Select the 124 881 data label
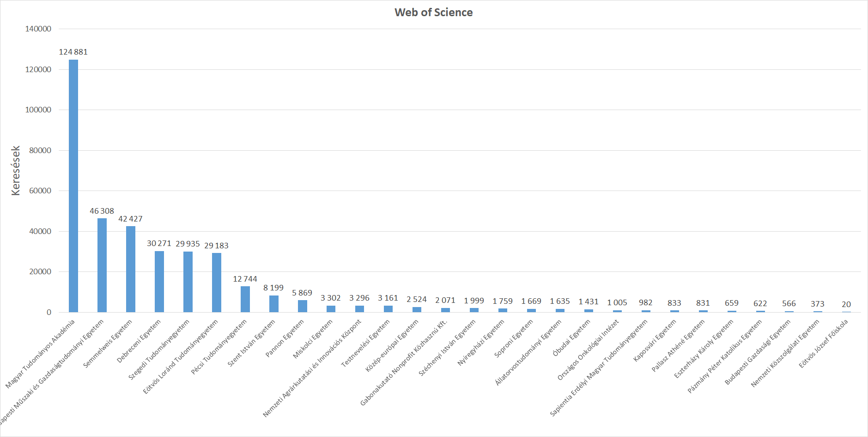The height and width of the screenshot is (437, 868). point(73,52)
